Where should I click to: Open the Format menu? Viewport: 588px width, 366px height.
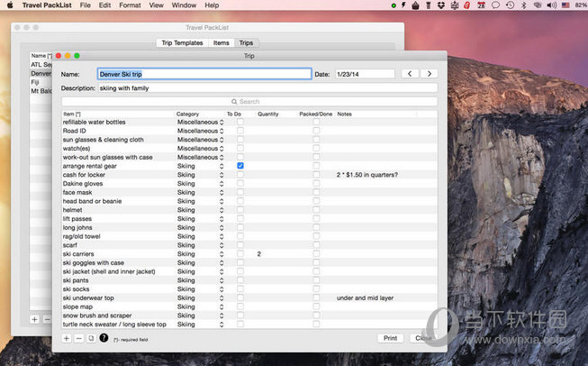130,5
